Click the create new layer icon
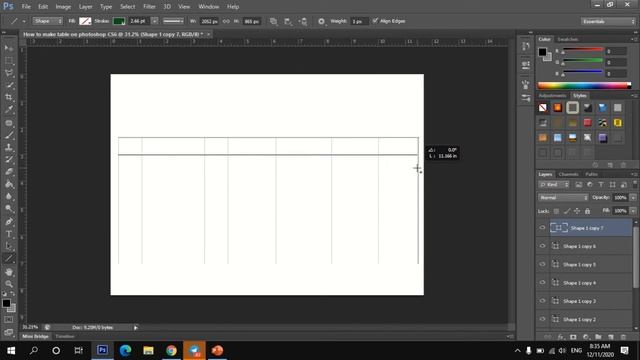This screenshot has height=360, width=640. pos(611,337)
